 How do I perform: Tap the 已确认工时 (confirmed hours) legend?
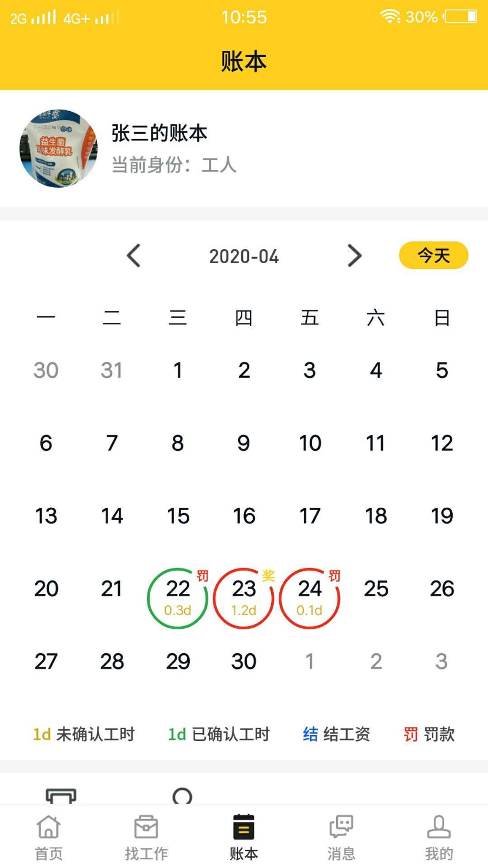(x=219, y=734)
